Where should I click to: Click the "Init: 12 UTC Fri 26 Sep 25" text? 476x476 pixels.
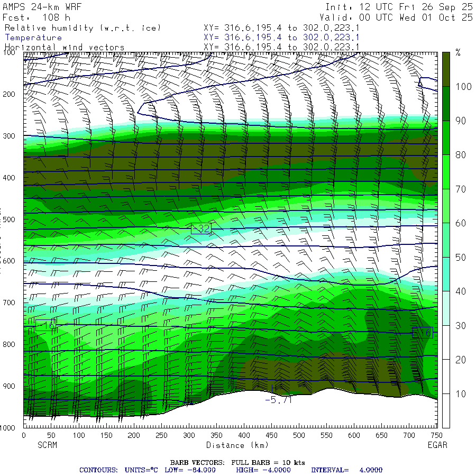pyautogui.click(x=399, y=7)
